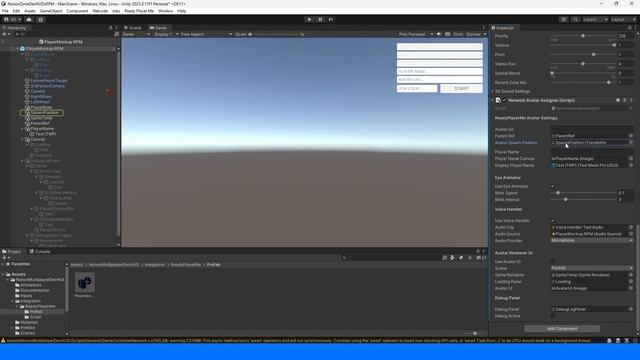Open the Play Focused dropdown
The width and height of the screenshot is (640, 360).
coord(416,34)
